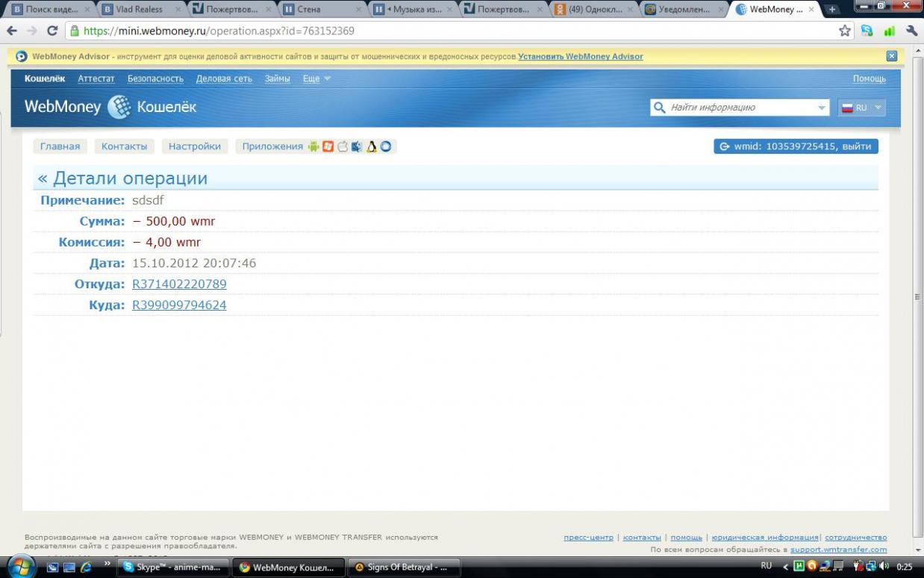Click the Apple app icon
This screenshot has width=924, height=578.
click(343, 146)
